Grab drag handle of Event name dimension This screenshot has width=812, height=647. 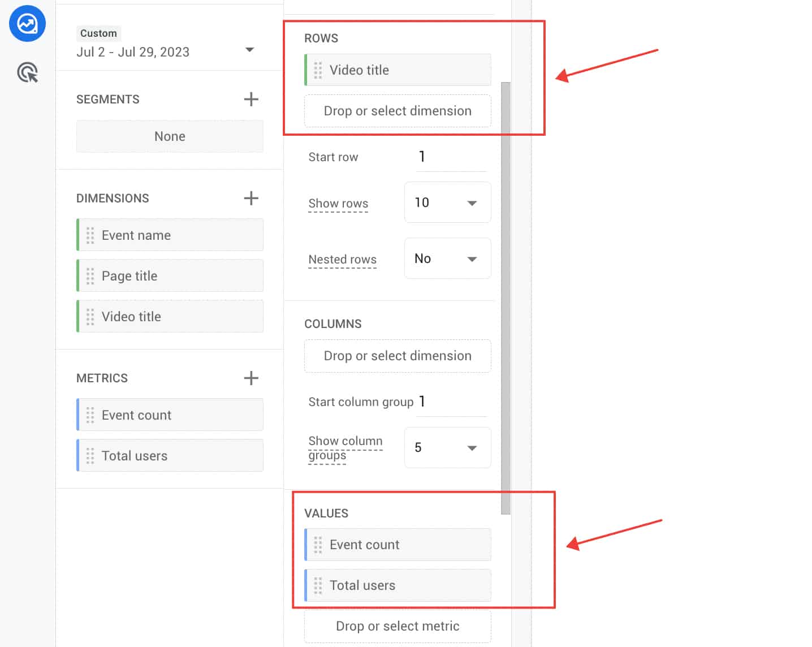(90, 235)
